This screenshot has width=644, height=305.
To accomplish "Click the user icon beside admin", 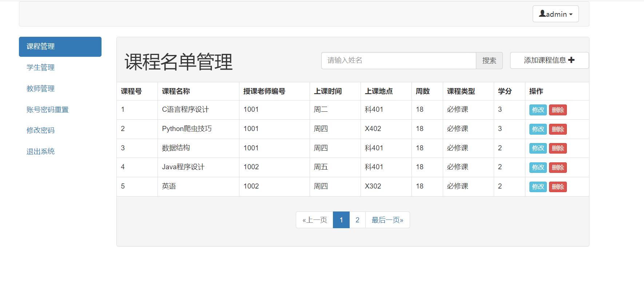I will pyautogui.click(x=542, y=13).
